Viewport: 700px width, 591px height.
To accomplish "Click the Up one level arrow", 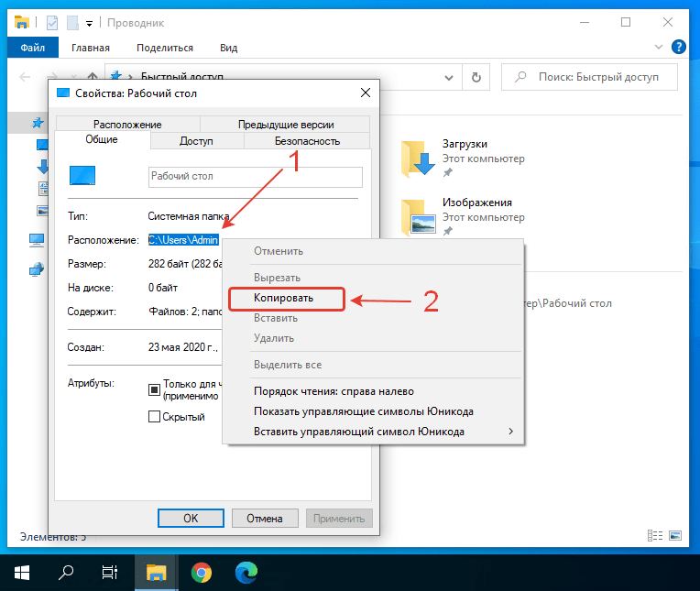I will 93,76.
